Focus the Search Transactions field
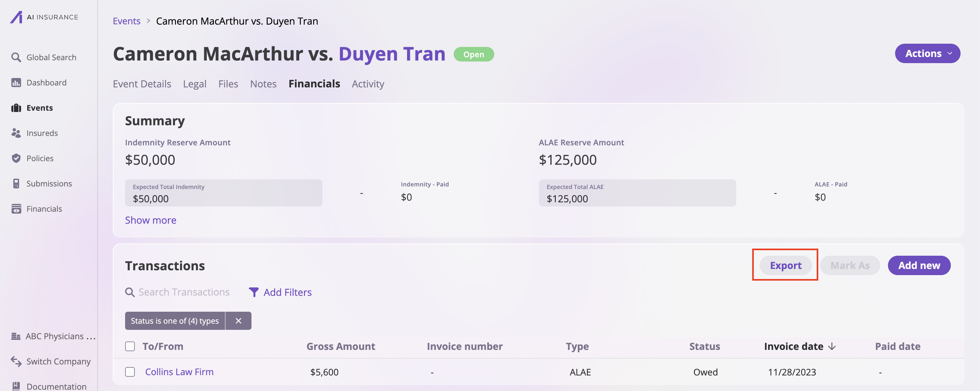This screenshot has height=391, width=980. (x=184, y=292)
